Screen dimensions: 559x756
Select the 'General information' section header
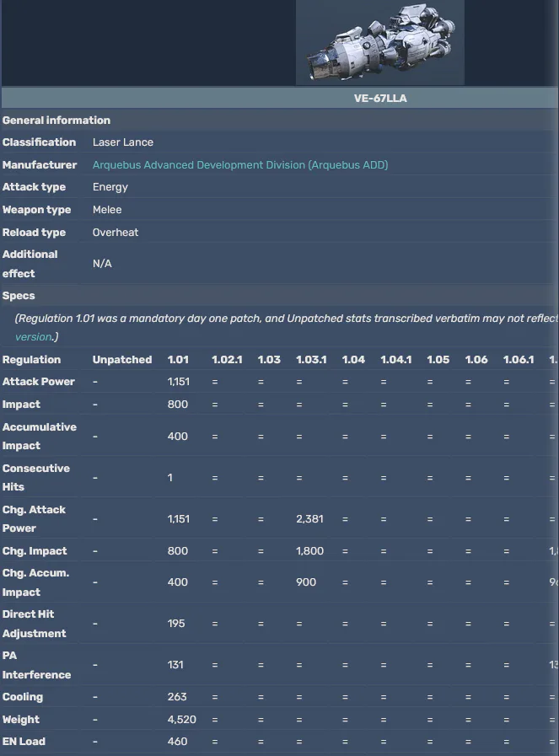pyautogui.click(x=56, y=121)
